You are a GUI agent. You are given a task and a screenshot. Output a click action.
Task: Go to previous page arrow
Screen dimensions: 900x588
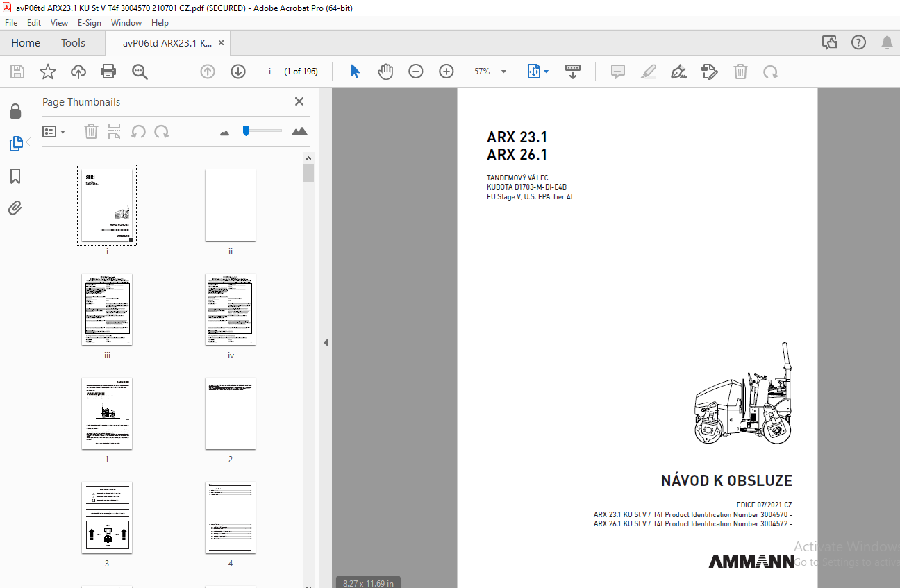(x=208, y=72)
